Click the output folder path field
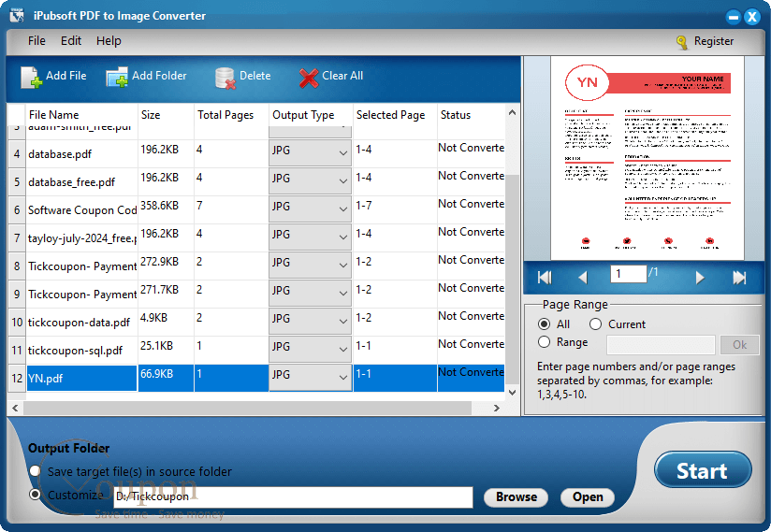 (293, 497)
